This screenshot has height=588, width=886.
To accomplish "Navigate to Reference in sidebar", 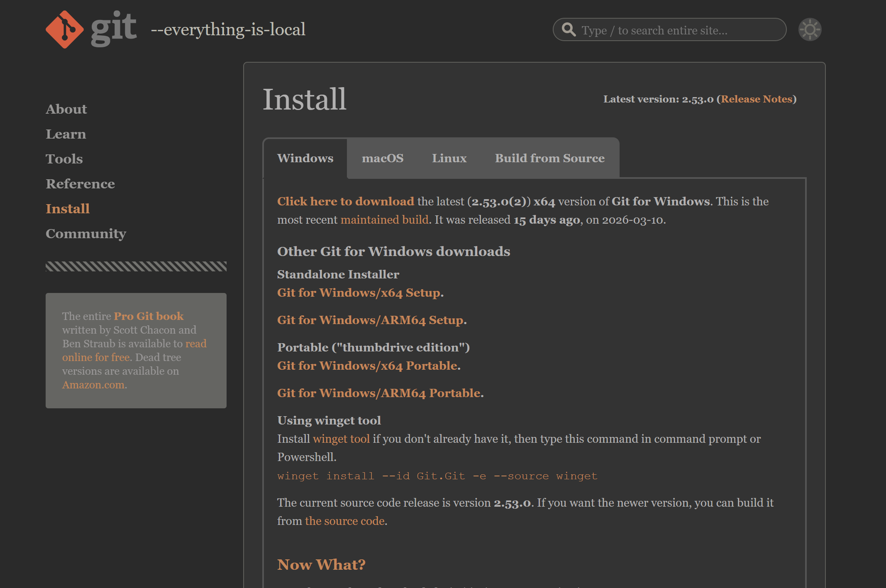I will 80,184.
